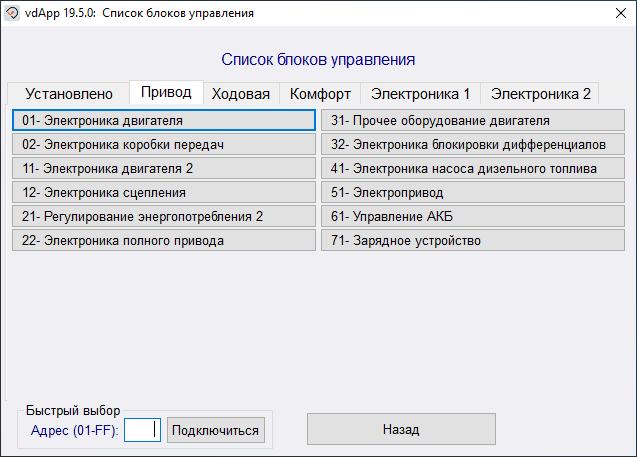Select 02- Электроника коробки передач
The width and height of the screenshot is (637, 457).
click(x=164, y=145)
